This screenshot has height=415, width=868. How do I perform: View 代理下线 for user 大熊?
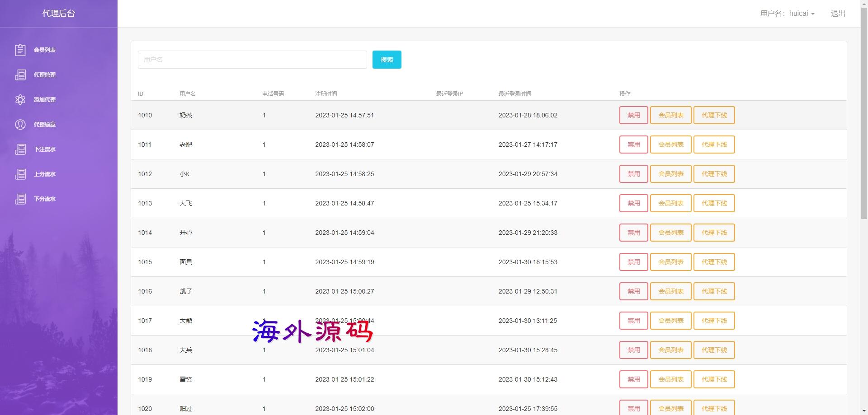(714, 321)
